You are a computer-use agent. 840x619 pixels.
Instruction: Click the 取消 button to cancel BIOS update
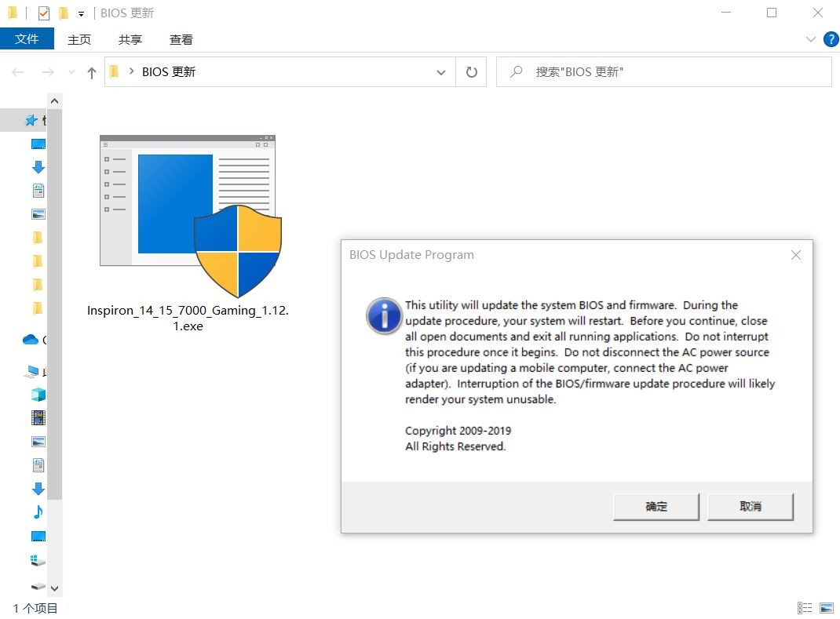pos(750,506)
